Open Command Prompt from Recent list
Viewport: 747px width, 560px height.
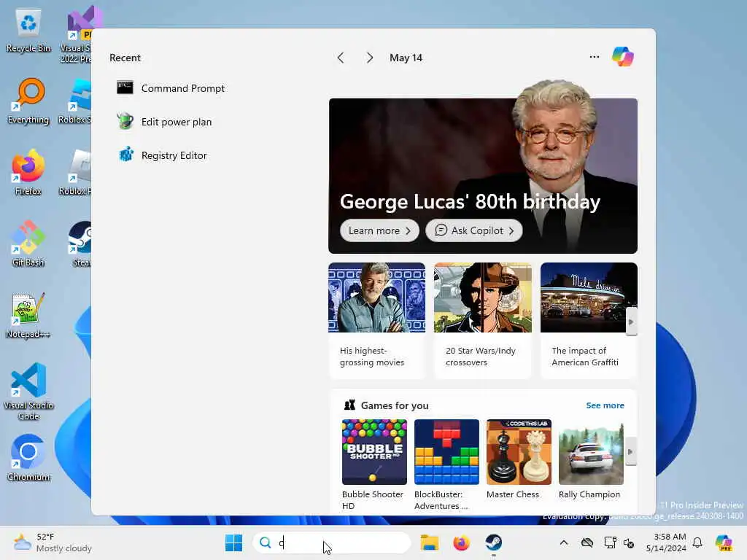[171, 88]
